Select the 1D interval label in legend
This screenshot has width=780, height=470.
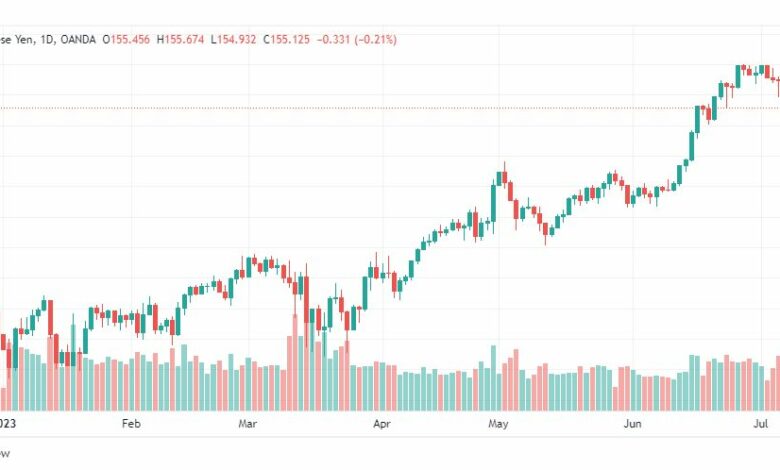click(47, 39)
